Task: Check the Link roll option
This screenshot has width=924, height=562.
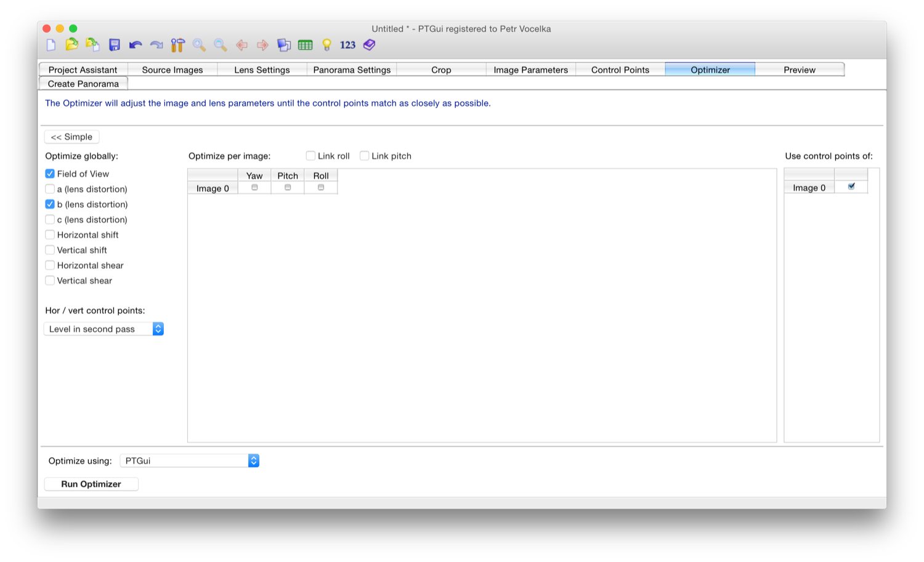Action: click(x=311, y=156)
